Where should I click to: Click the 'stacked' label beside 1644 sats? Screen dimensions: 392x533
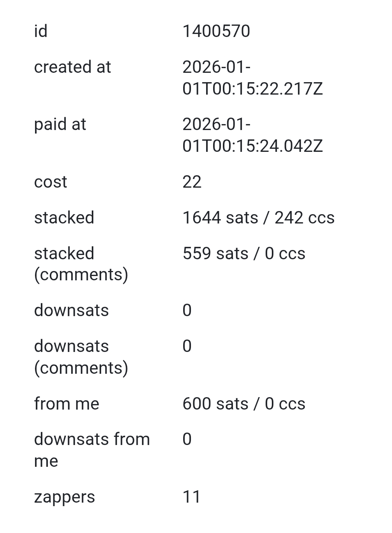64,218
